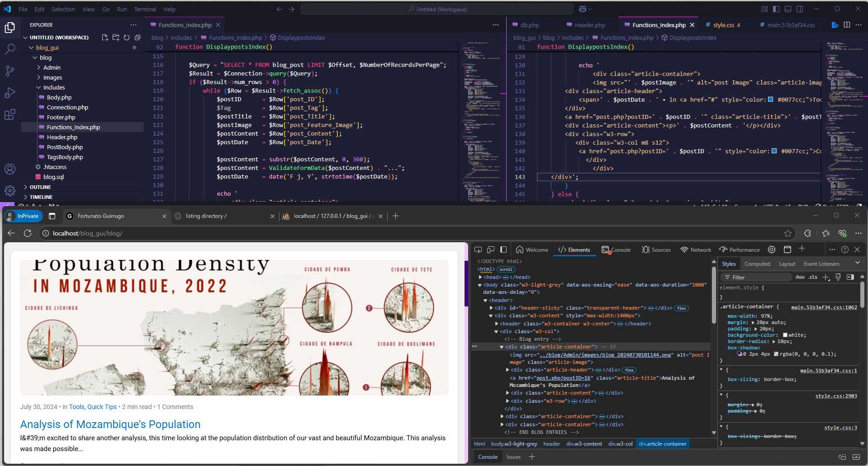Open DevTools settings gear
The image size is (868, 466).
(x=772, y=249)
